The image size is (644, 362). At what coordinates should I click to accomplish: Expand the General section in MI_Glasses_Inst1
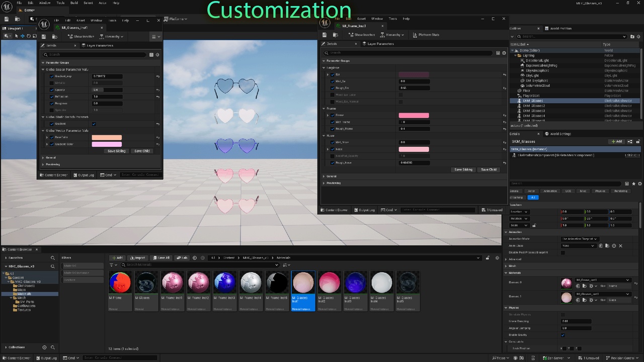[43, 157]
